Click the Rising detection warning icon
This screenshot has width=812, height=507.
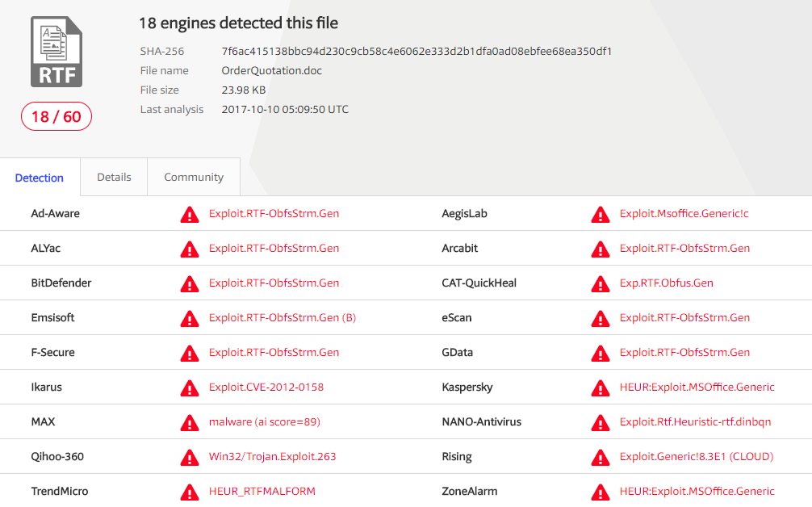[600, 457]
